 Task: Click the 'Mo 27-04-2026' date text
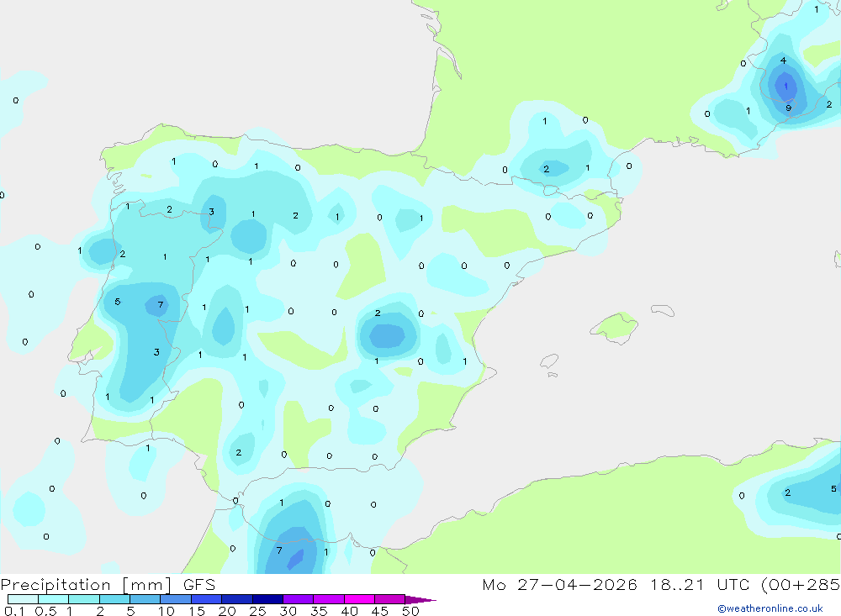559,585
